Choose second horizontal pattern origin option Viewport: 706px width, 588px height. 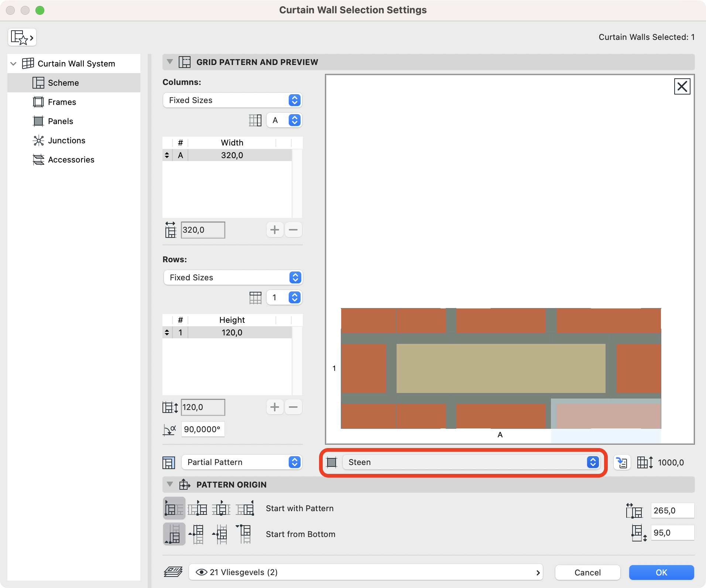[198, 508]
